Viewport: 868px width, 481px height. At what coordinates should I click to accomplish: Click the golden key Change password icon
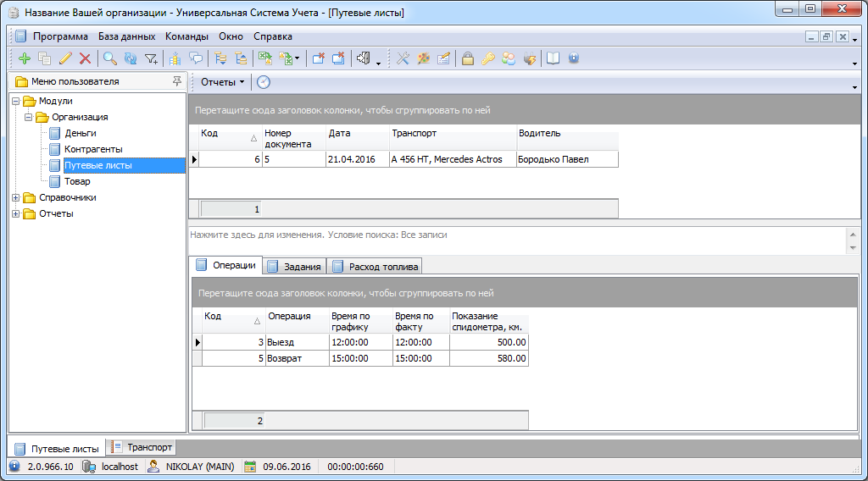pyautogui.click(x=488, y=58)
